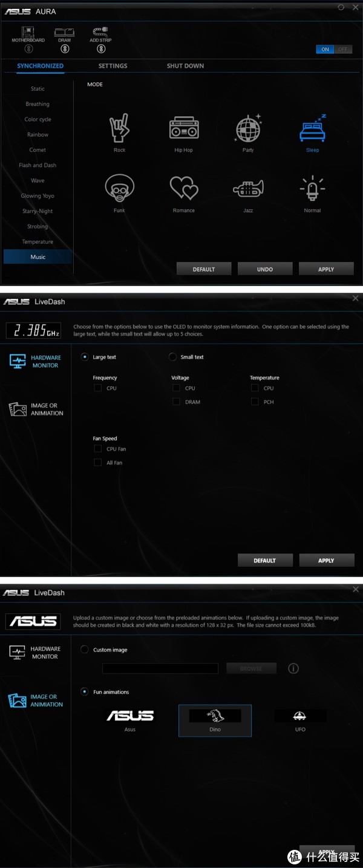Click the Motherboard device icon in AURA
This screenshot has height=868, width=363.
click(28, 32)
